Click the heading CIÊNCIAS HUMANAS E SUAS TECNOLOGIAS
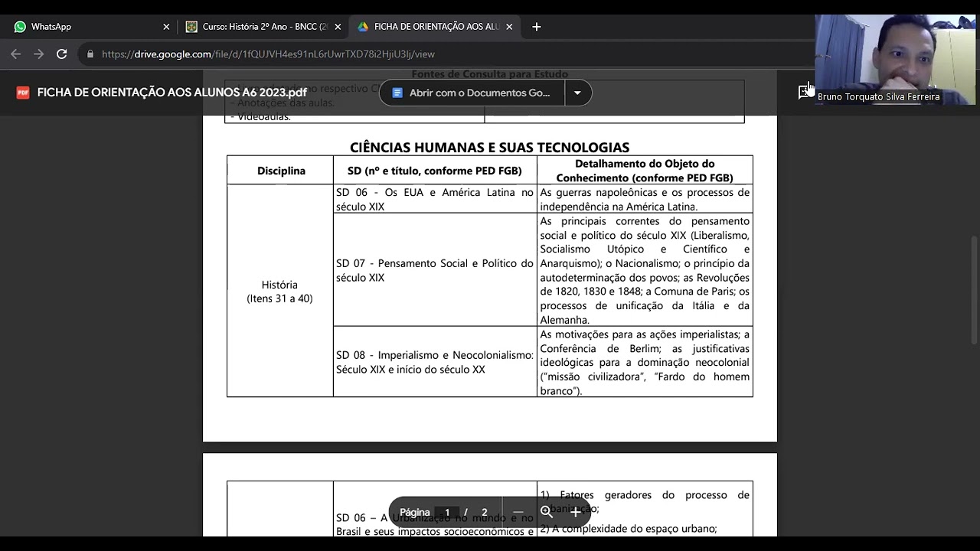Image resolution: width=980 pixels, height=551 pixels. coord(490,147)
